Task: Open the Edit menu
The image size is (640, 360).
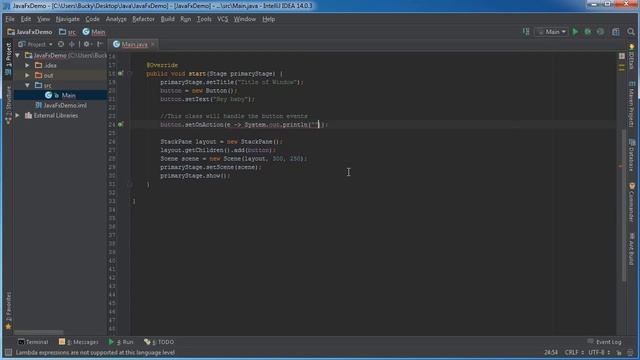Action: (26, 19)
